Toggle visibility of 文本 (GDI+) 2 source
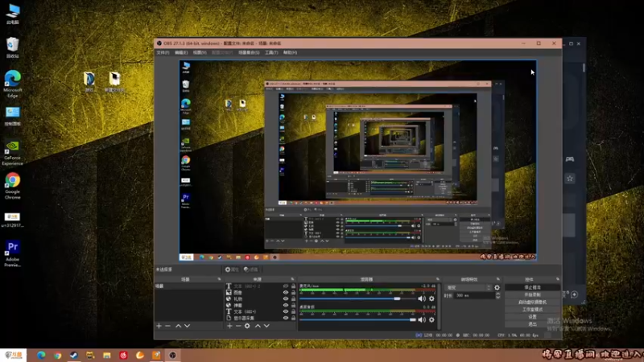 (286, 286)
